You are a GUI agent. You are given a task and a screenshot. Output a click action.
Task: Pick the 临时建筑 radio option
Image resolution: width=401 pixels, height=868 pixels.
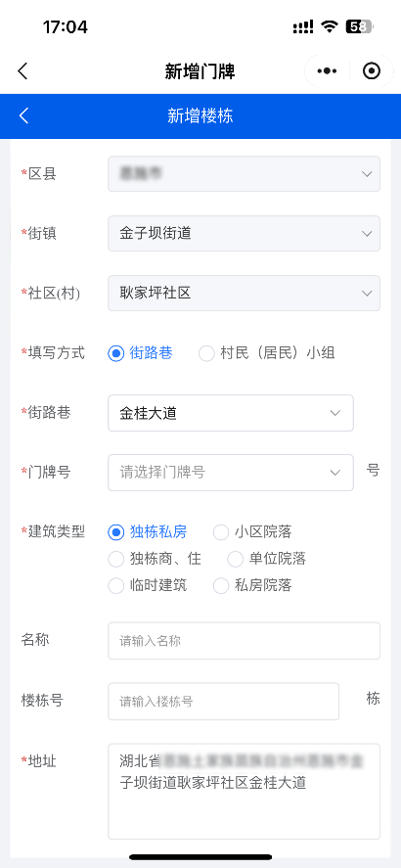(115, 585)
